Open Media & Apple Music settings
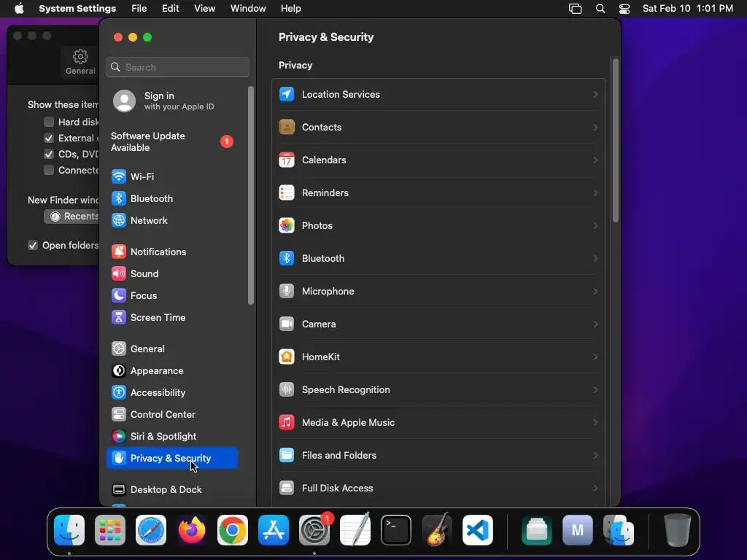This screenshot has width=747, height=560. click(438, 423)
